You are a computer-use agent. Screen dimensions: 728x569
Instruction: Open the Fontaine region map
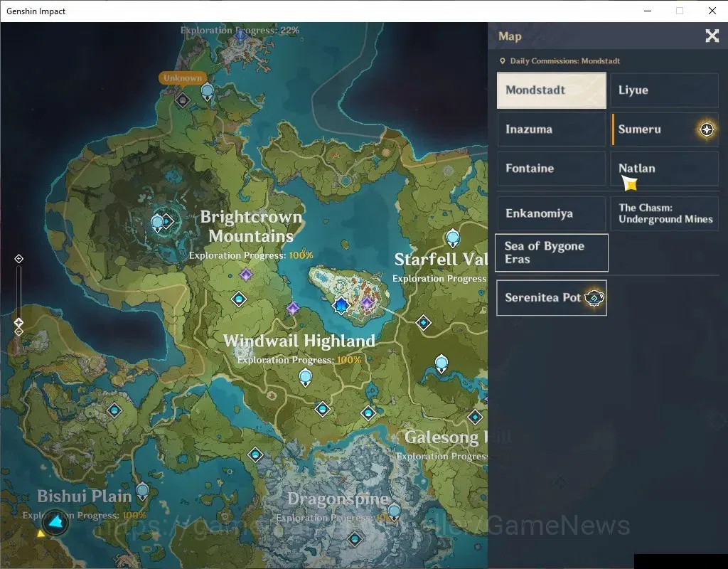552,168
